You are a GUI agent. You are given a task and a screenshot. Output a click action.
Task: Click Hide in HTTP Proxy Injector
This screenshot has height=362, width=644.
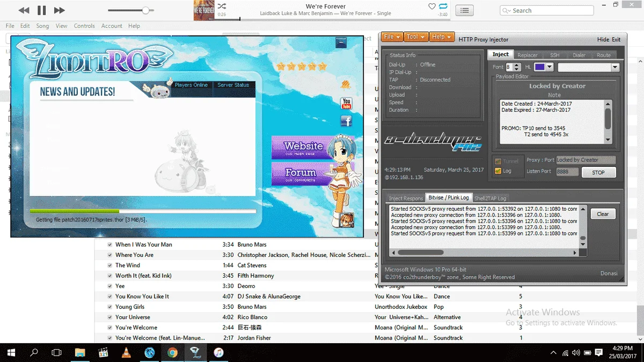[603, 40]
